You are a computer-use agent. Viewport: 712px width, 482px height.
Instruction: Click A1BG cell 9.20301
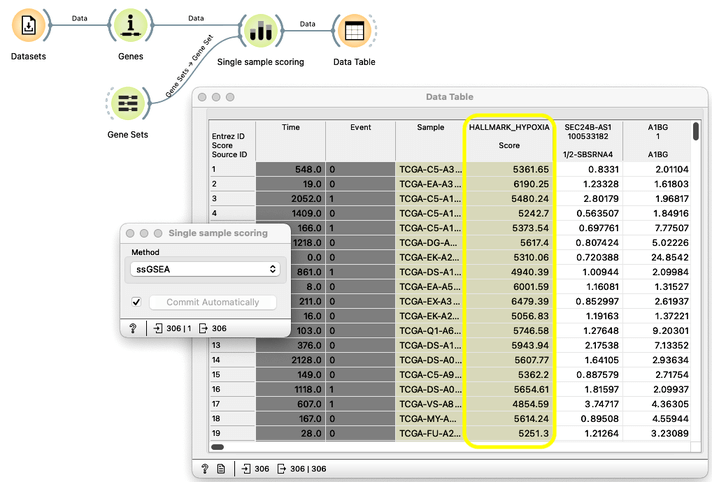658,331
